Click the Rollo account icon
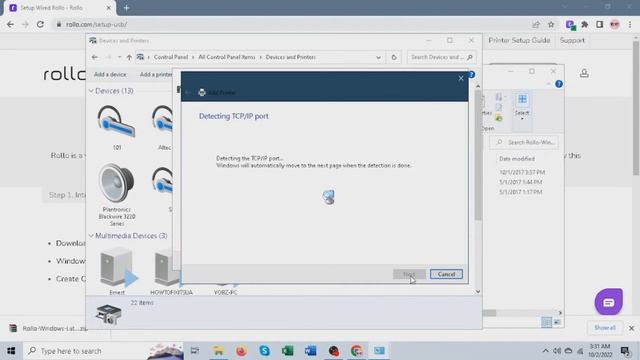 (x=584, y=73)
